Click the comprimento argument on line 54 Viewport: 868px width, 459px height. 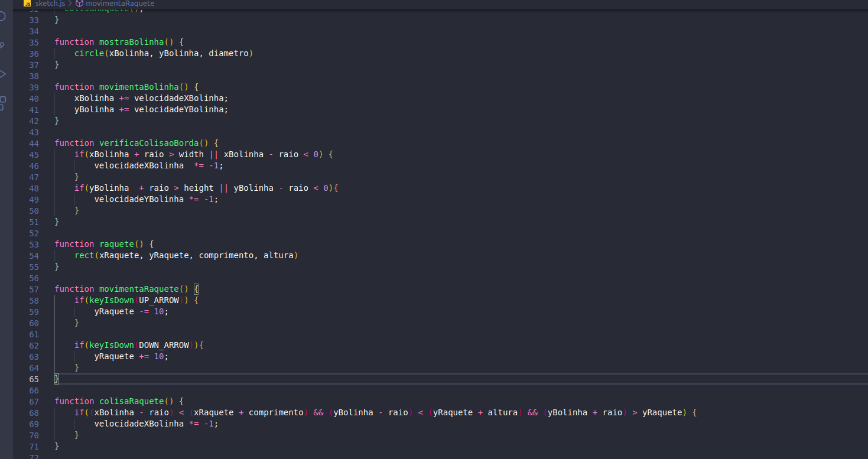(x=226, y=255)
